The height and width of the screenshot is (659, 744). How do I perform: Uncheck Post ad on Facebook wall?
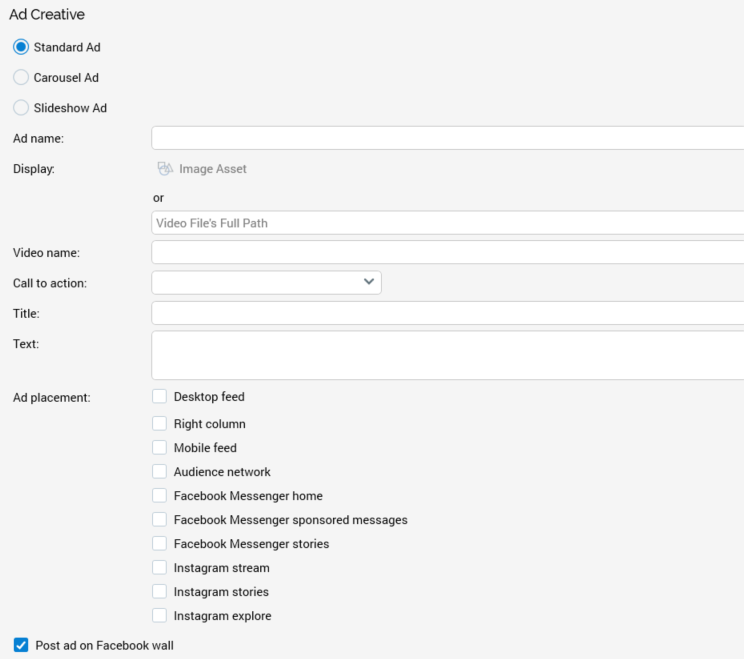click(x=21, y=646)
